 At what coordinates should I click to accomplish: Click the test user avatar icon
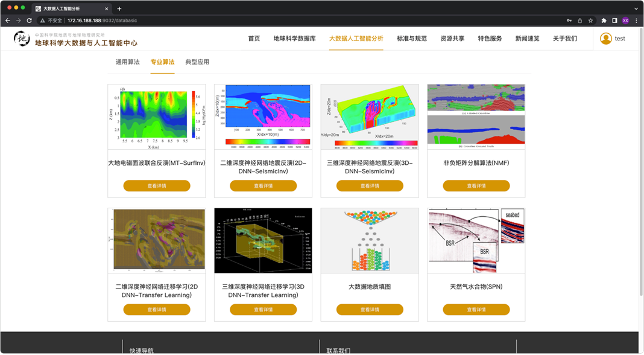click(x=605, y=39)
